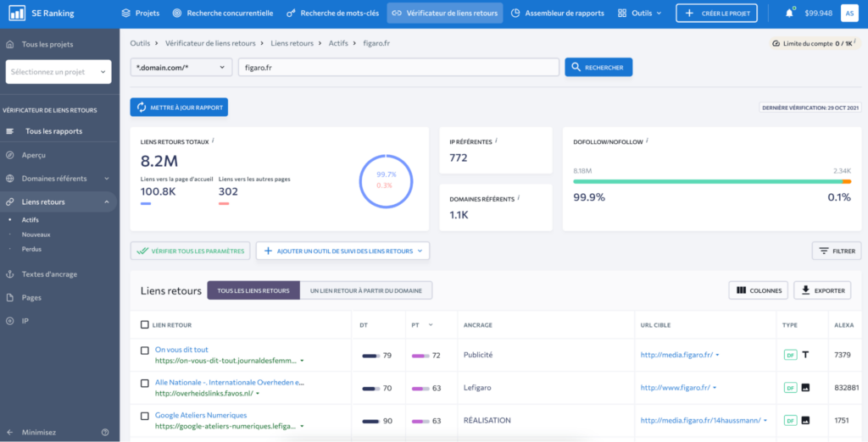
Task: Open the *.domain.com/* mode dropdown
Action: 181,68
